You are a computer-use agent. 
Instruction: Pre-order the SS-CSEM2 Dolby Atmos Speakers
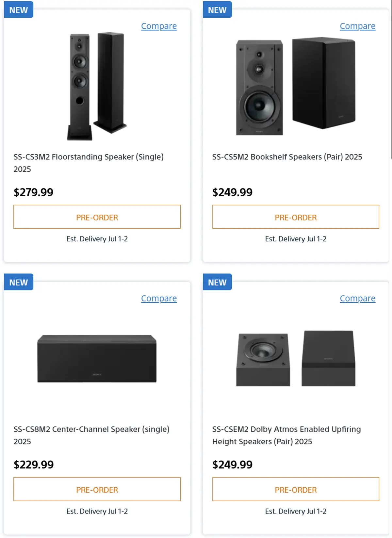click(296, 489)
